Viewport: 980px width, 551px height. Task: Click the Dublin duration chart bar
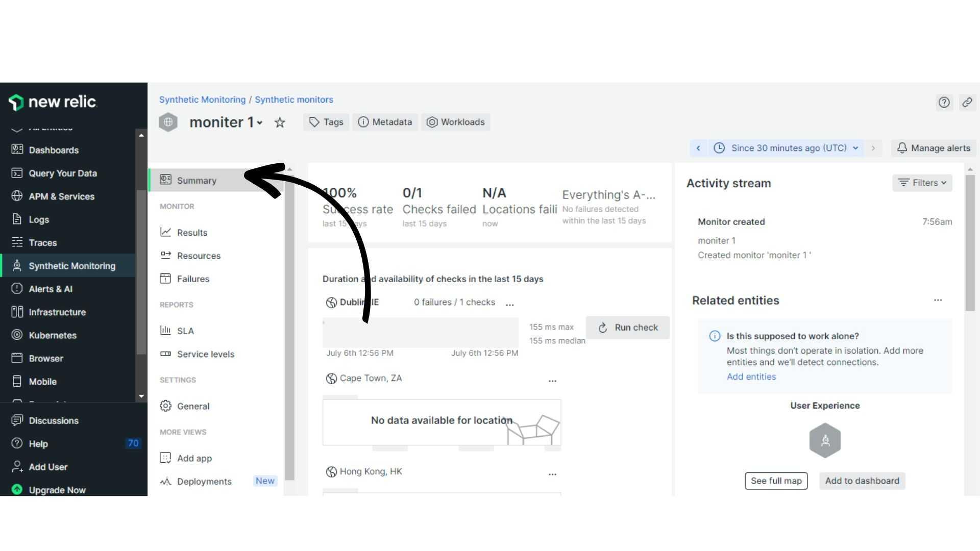[421, 333]
